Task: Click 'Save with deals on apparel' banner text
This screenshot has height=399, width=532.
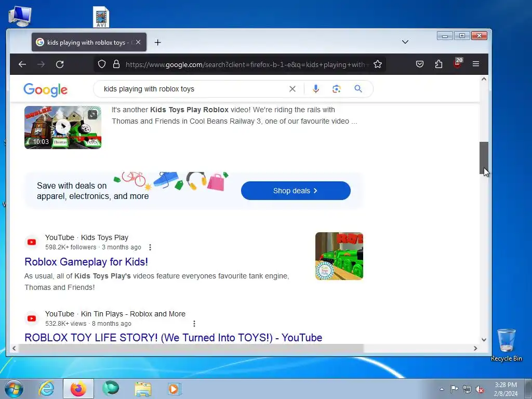Action: tap(92, 191)
